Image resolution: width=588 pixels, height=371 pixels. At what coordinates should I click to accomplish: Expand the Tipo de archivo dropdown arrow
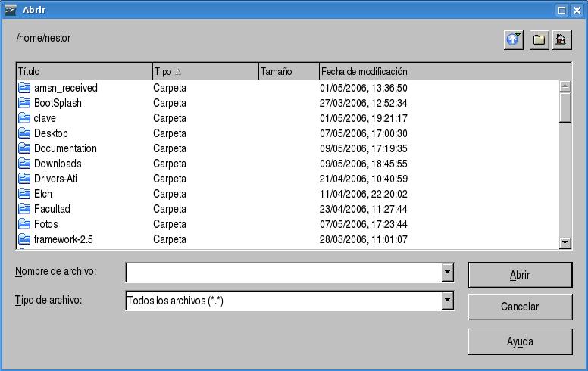coord(448,301)
